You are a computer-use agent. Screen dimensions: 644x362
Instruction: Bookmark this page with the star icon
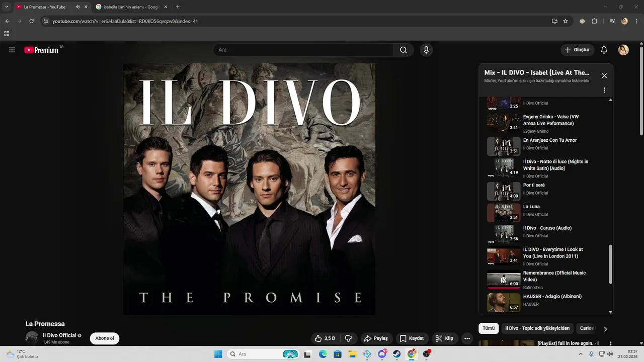click(566, 21)
